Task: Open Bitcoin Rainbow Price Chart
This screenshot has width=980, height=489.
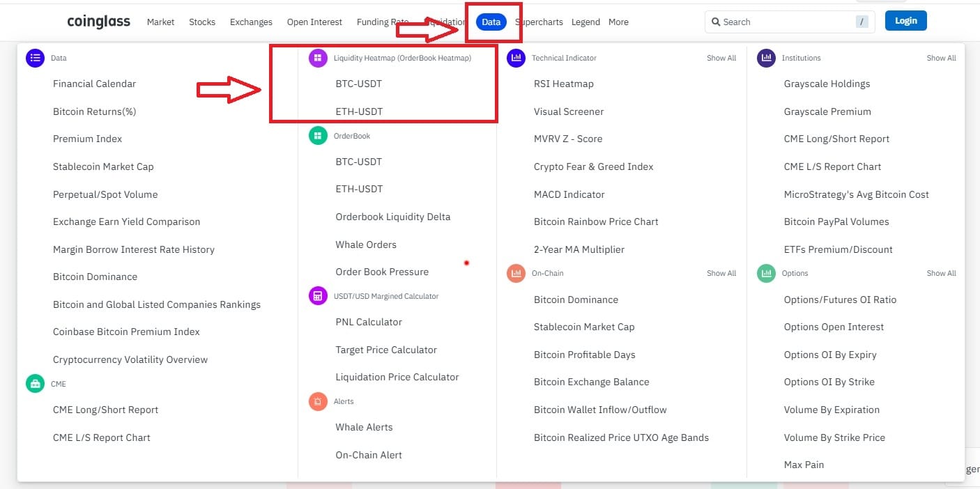Action: point(596,222)
